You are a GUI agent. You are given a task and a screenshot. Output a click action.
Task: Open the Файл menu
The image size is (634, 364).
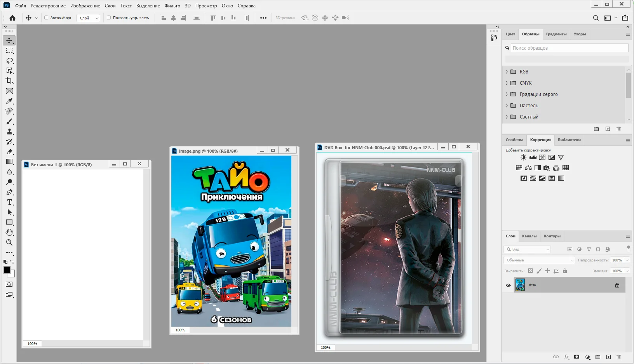(21, 6)
